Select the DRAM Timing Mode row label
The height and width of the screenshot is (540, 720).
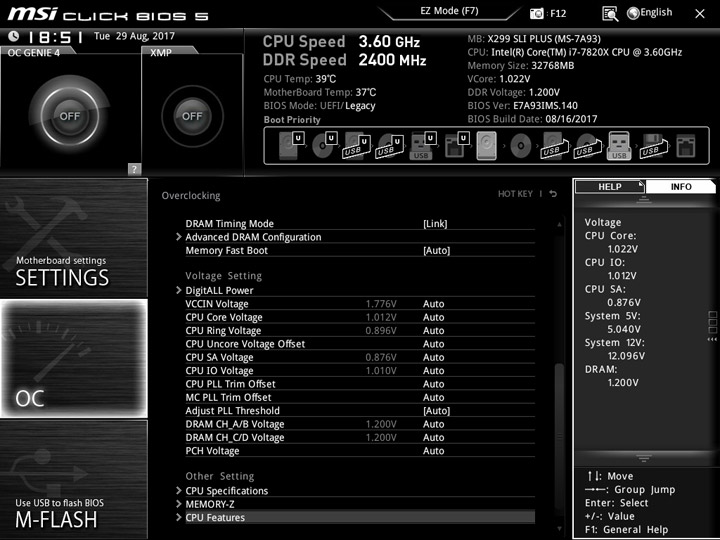(x=230, y=224)
